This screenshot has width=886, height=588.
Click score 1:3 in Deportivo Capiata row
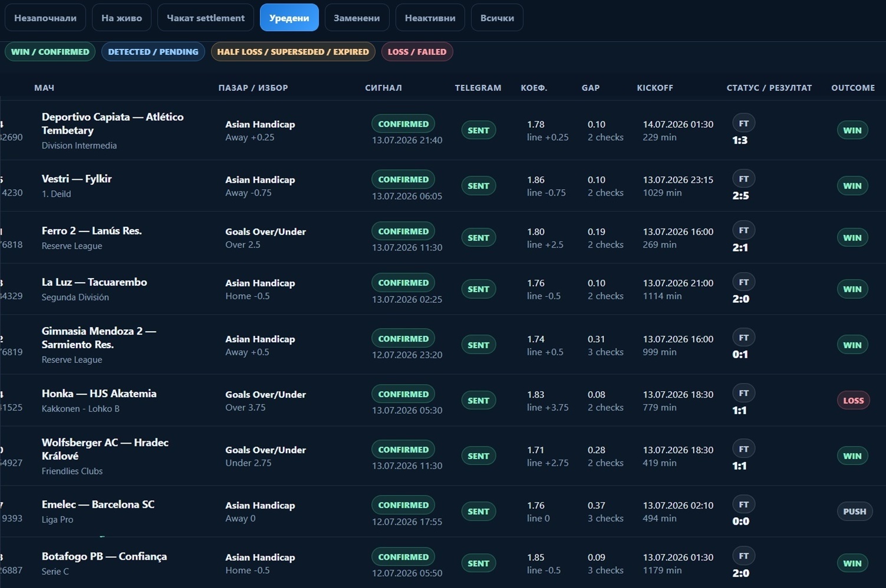740,140
